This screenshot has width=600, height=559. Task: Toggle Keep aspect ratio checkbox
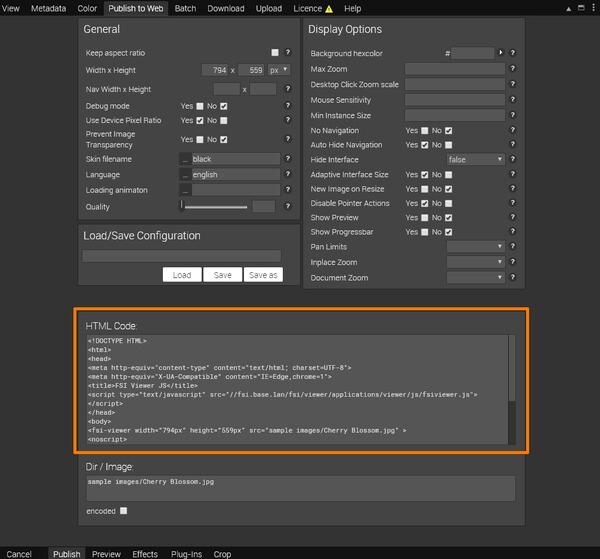[x=275, y=52]
